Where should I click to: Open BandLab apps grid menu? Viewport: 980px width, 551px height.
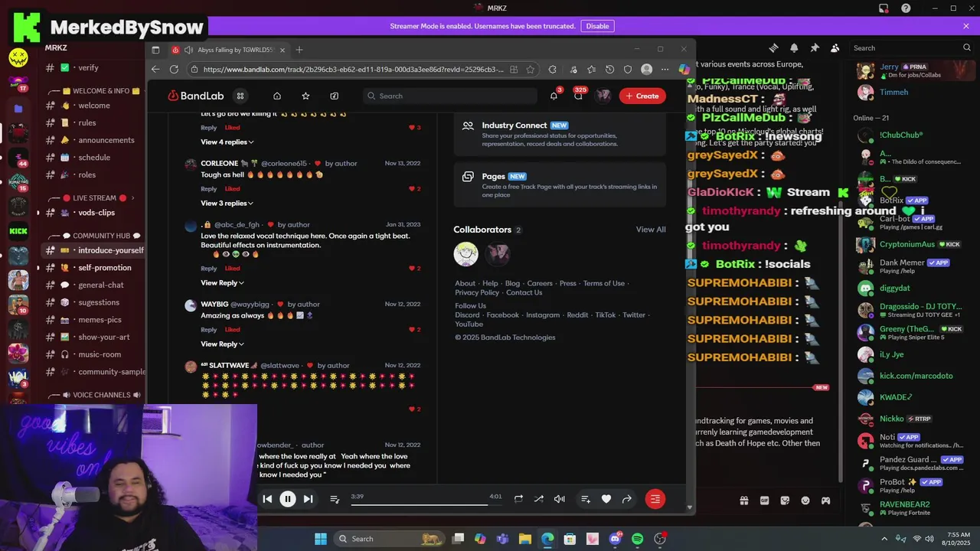point(240,96)
